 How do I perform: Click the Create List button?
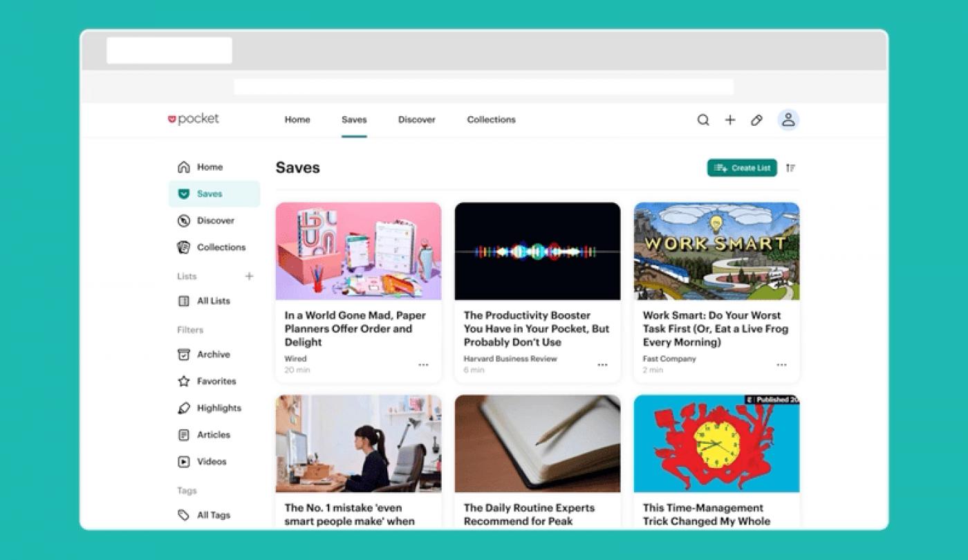pyautogui.click(x=742, y=168)
